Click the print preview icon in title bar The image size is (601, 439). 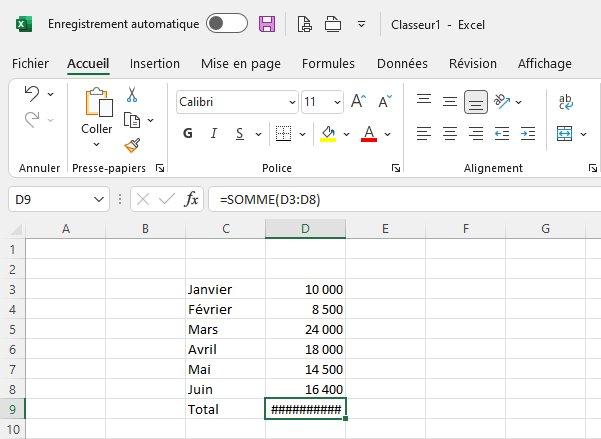coord(305,24)
